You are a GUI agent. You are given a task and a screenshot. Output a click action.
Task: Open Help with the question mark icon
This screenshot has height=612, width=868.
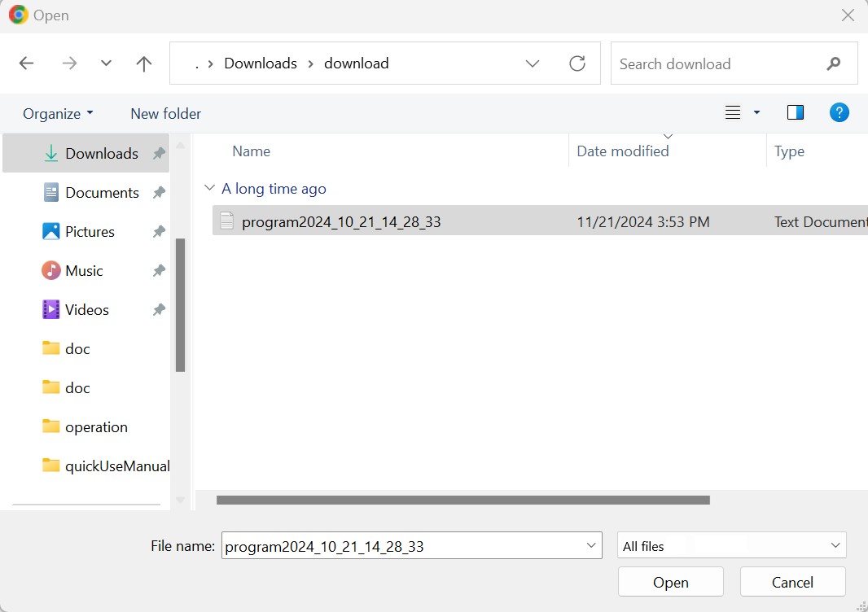click(840, 113)
